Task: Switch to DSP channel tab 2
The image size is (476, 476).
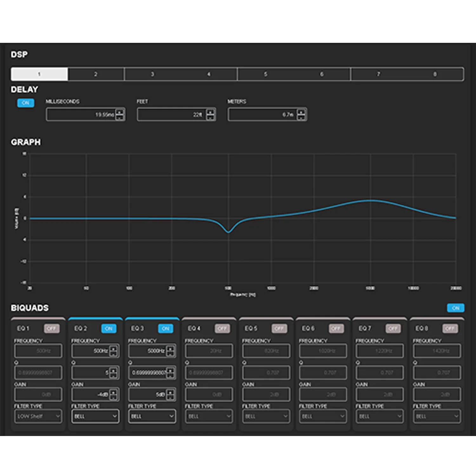Action: pos(96,74)
